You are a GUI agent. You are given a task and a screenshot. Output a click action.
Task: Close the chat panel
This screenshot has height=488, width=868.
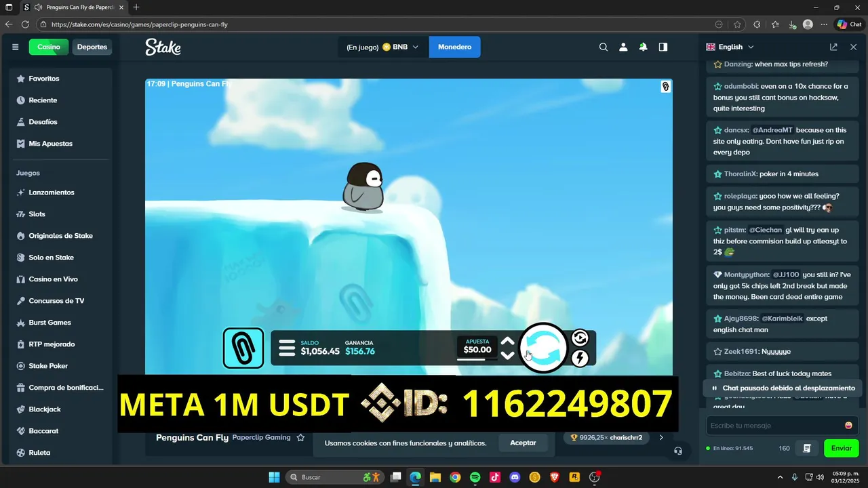click(853, 47)
